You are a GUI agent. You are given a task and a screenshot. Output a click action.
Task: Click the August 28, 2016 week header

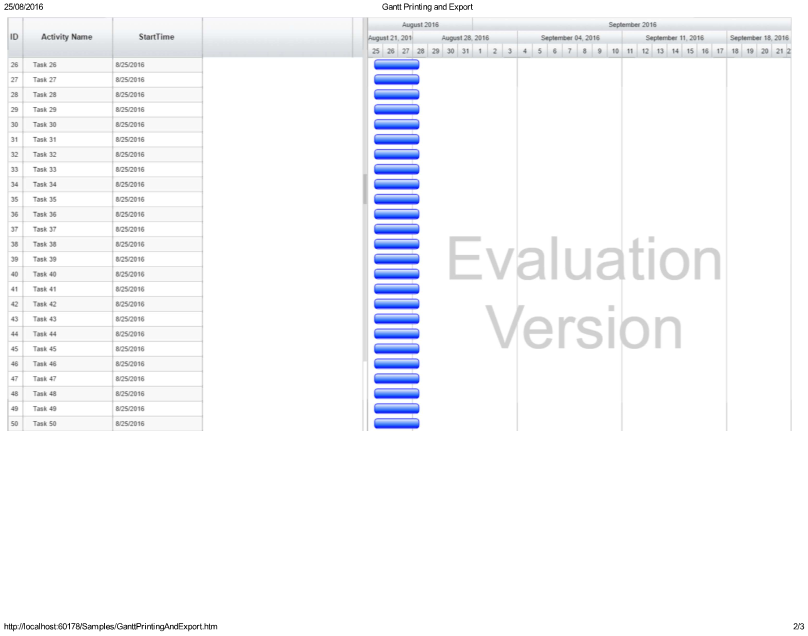click(x=465, y=38)
